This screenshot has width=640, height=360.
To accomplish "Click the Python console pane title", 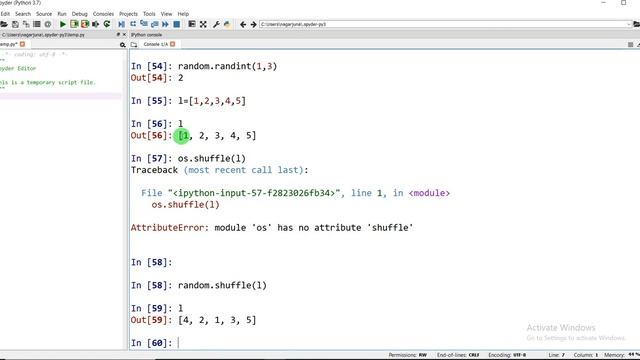I will coord(147,35).
